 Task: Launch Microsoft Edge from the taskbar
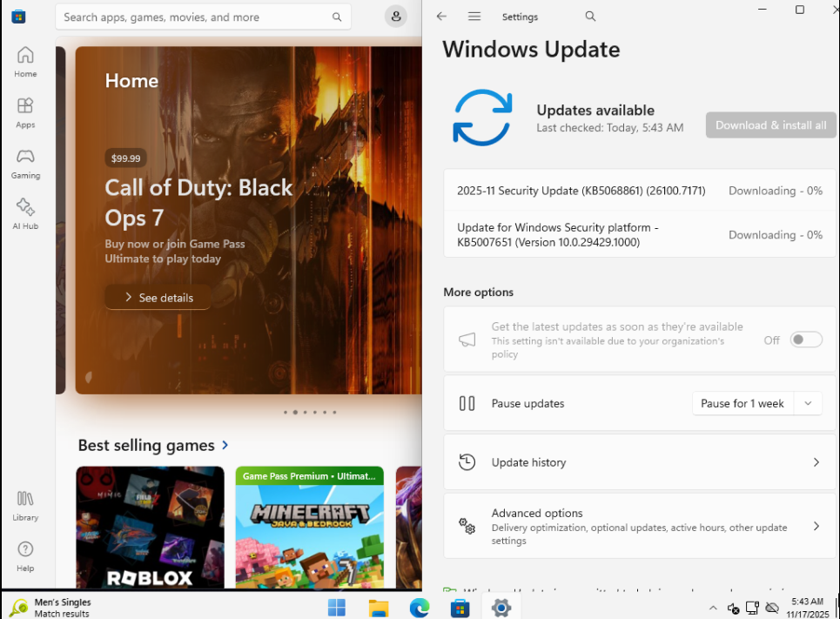419,608
